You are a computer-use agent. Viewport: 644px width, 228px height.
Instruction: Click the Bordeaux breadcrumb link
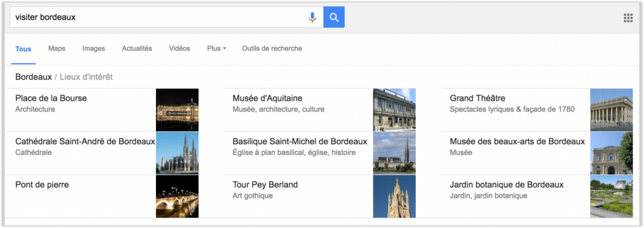click(x=34, y=77)
